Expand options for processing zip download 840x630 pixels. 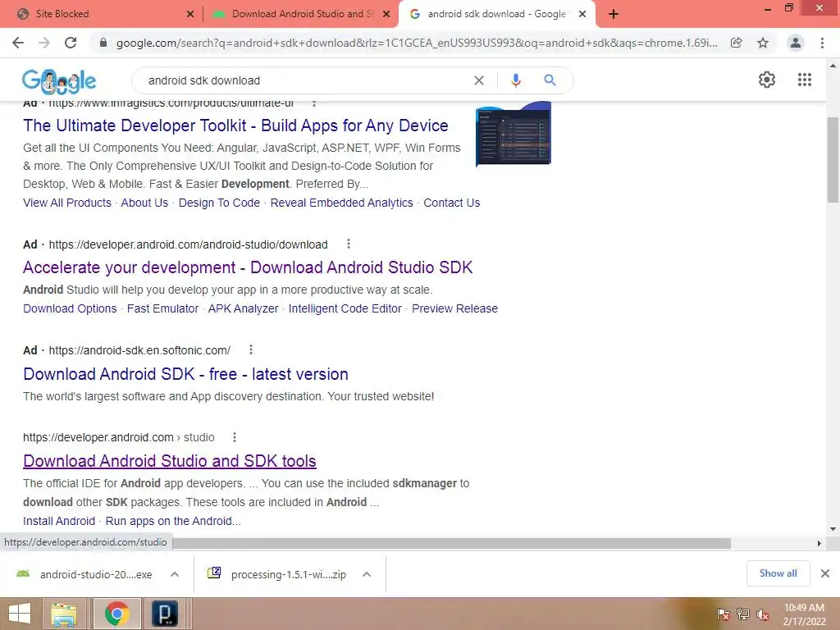pyautogui.click(x=367, y=574)
